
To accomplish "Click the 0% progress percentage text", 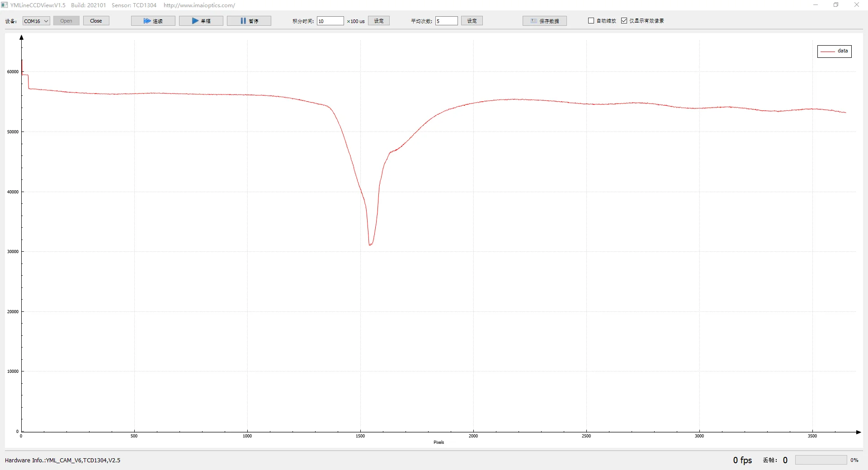I will pos(854,461).
